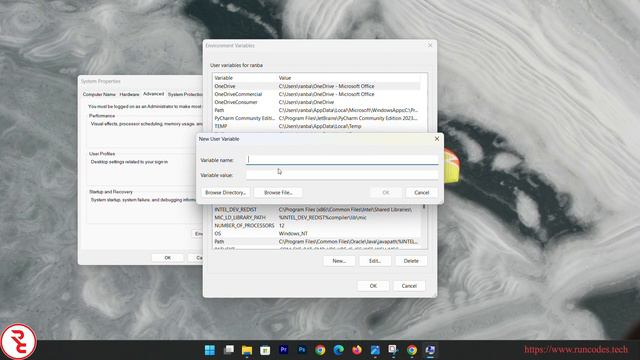
Task: Click OK in the System Properties window
Action: coord(167,258)
